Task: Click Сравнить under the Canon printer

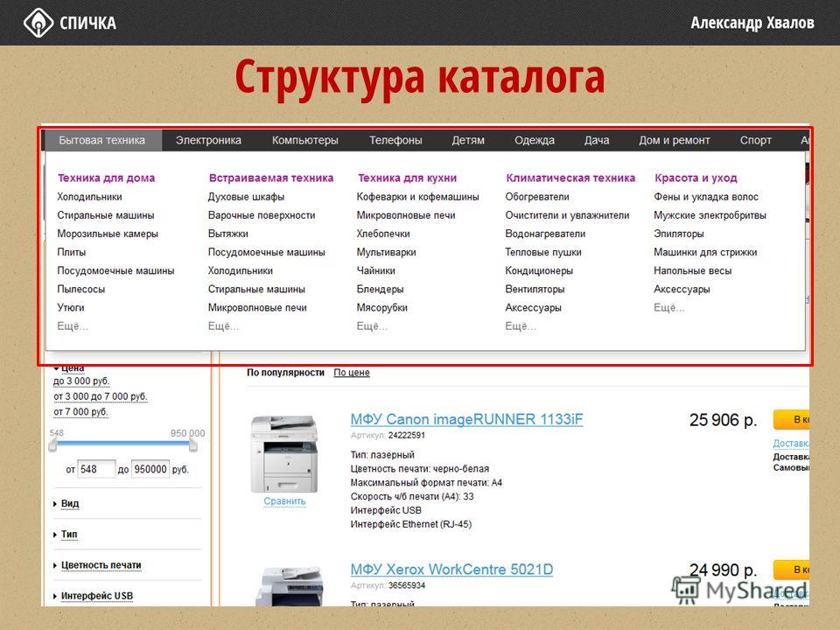Action: [284, 500]
